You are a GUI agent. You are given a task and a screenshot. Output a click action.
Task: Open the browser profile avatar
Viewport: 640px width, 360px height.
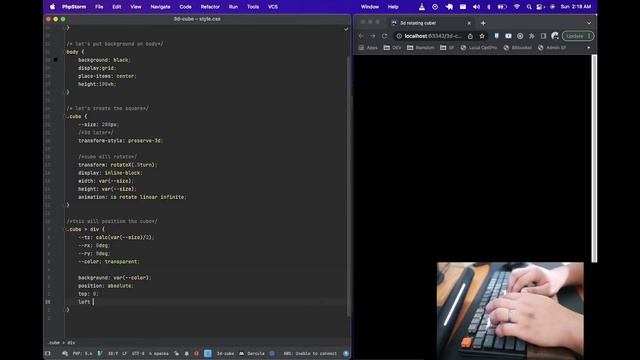[x=555, y=36]
